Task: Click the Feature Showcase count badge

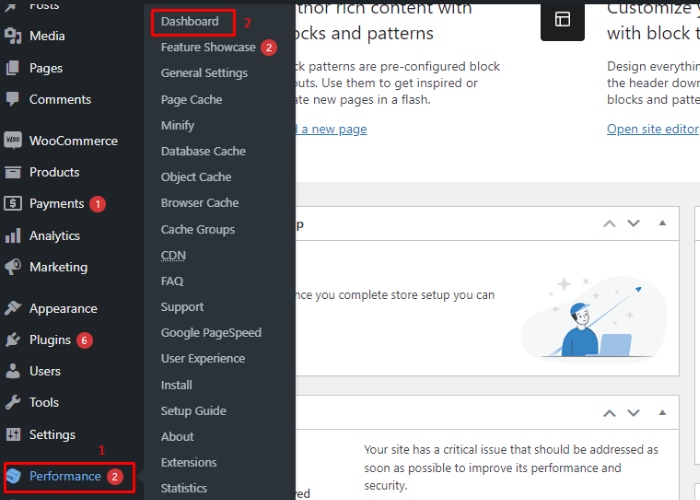Action: point(269,47)
